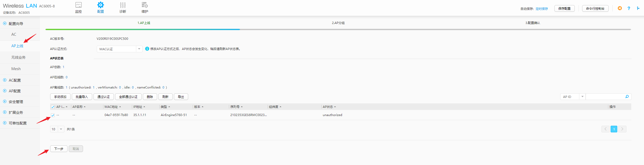Click the 通过认证 button
The image size is (644, 165).
click(x=103, y=97)
